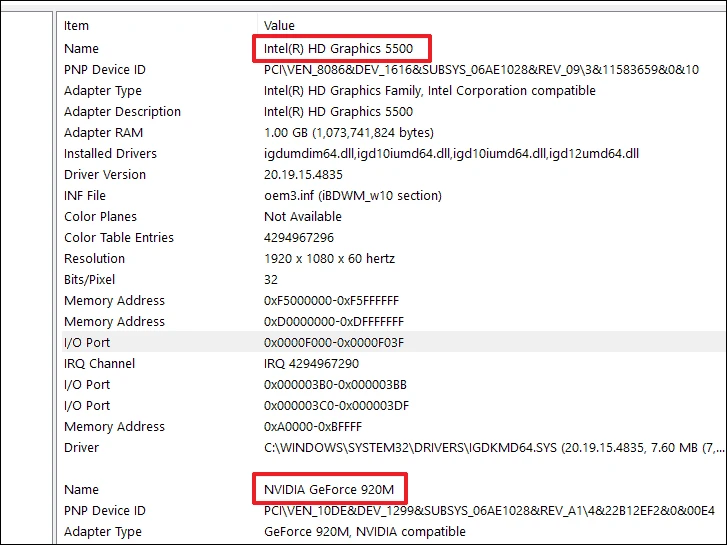The height and width of the screenshot is (545, 727).
Task: Select the 'Color Planes' row
Action: tap(393, 217)
